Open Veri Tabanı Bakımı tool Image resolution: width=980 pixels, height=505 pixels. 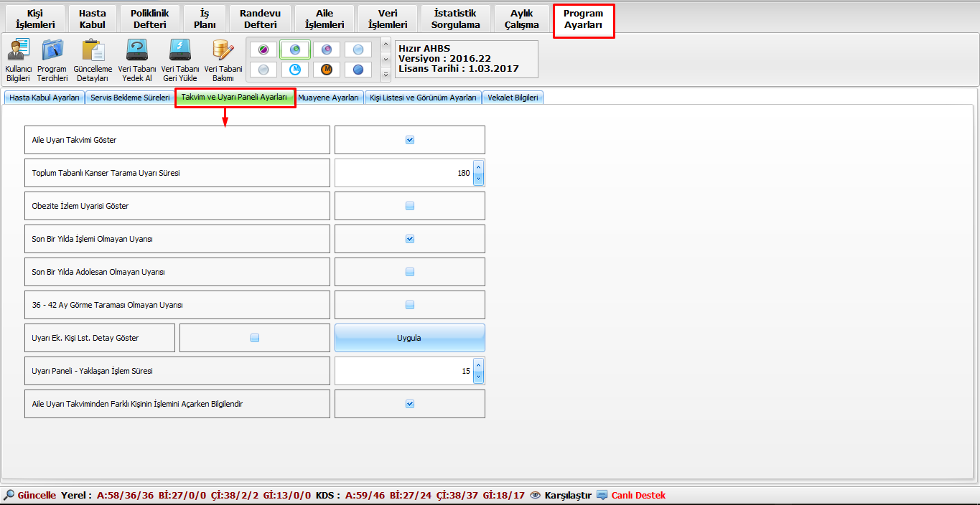223,52
